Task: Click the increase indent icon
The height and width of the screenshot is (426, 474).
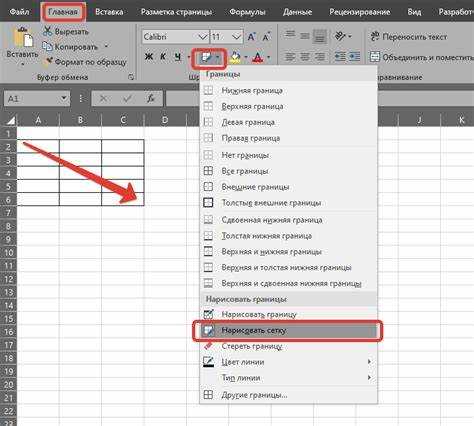Action: tap(355, 57)
